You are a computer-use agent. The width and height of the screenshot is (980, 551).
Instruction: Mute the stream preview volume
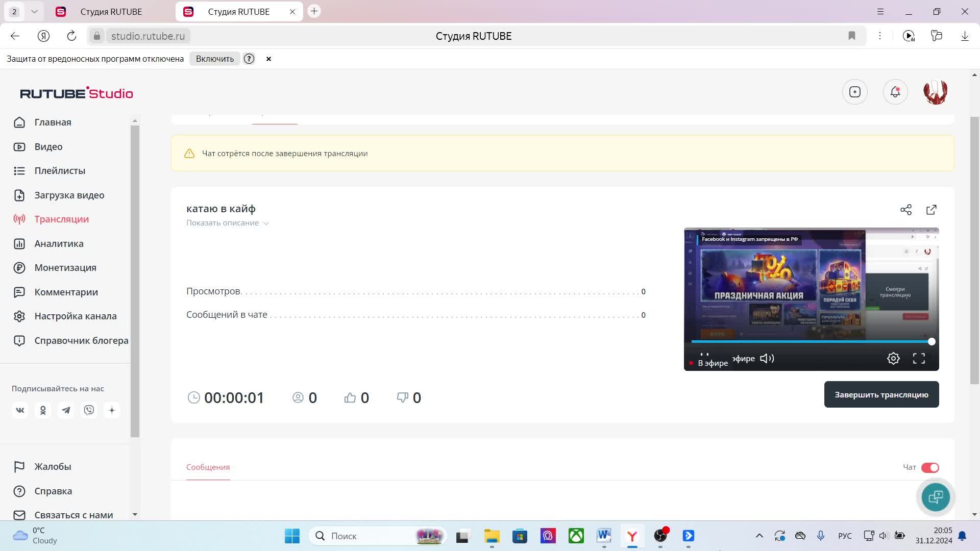click(767, 359)
